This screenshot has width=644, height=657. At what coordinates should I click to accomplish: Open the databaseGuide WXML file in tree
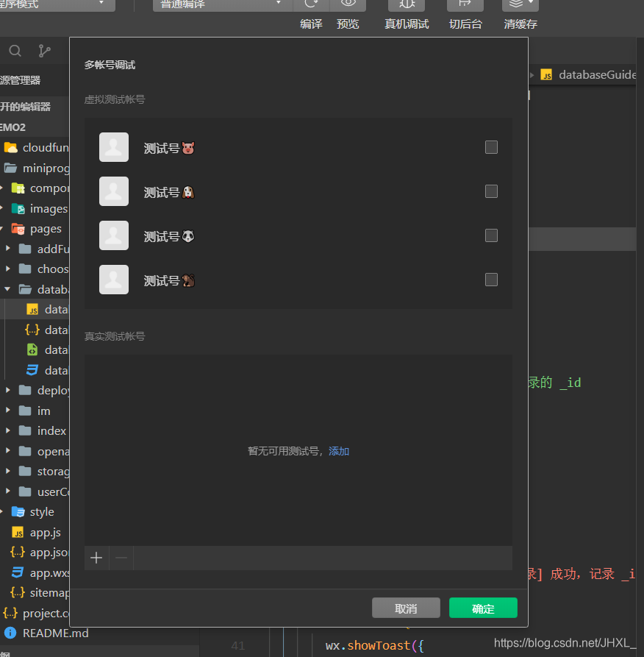(47, 350)
